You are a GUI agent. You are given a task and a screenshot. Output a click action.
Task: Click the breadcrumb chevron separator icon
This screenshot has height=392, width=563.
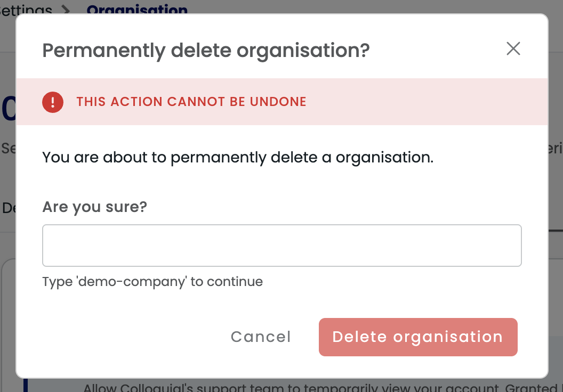(66, 10)
